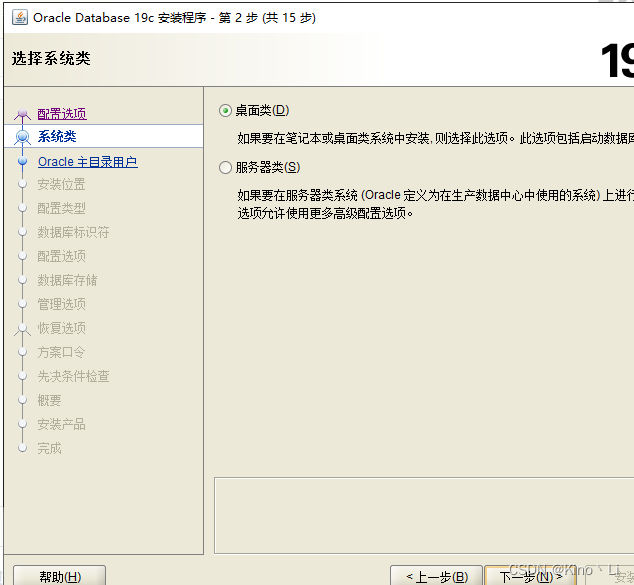Click the 完成 step text
This screenshot has width=634, height=585.
coord(49,448)
